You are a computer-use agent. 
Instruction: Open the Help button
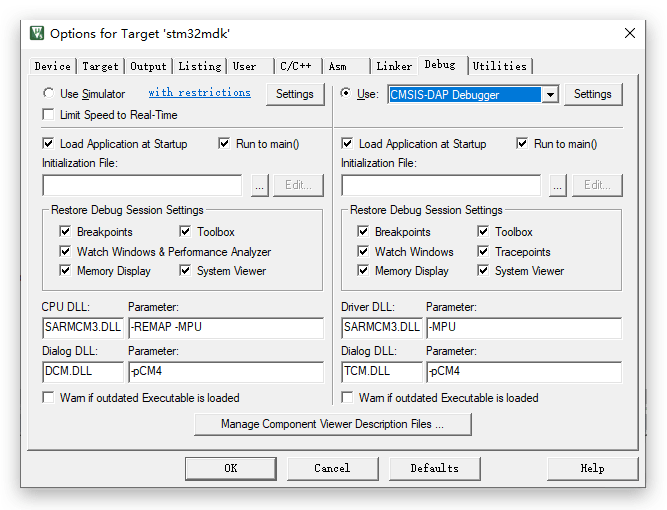click(593, 469)
